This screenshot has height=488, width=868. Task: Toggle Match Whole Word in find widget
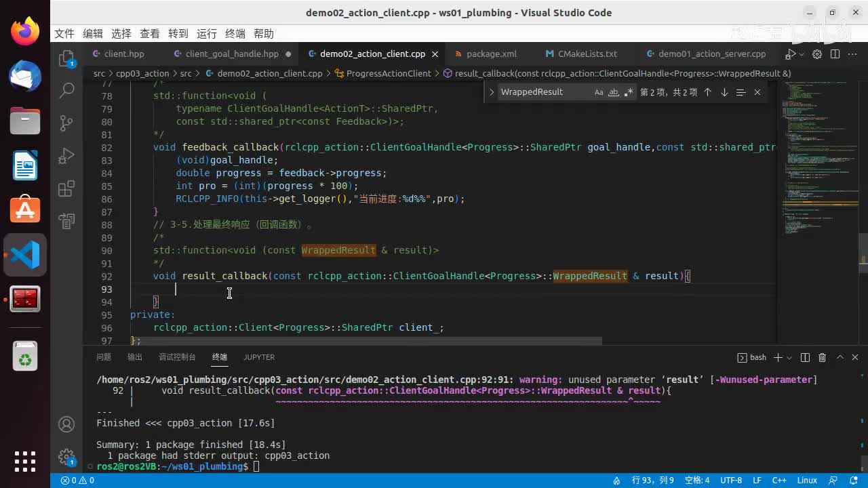(614, 92)
